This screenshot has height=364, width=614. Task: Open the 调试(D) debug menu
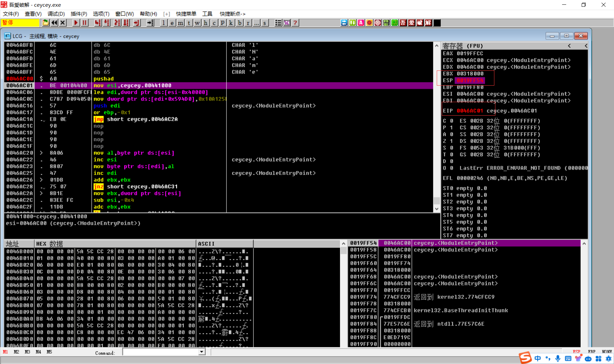coord(56,14)
